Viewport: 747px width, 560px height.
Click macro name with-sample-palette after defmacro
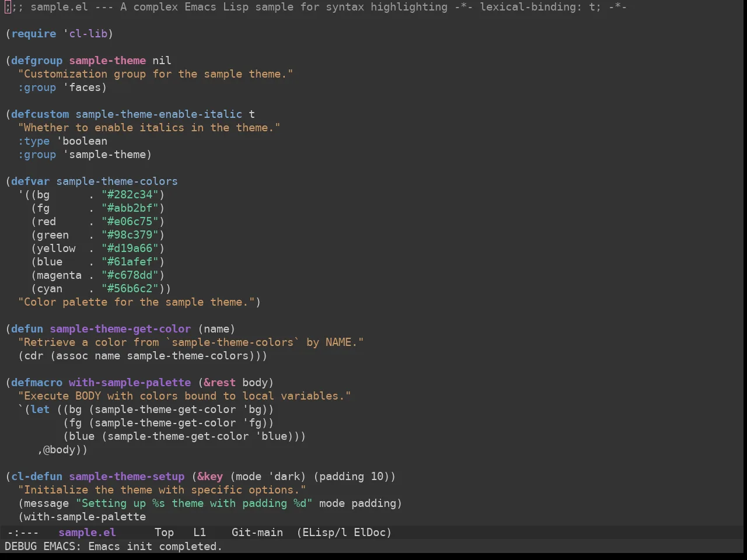[x=130, y=383]
